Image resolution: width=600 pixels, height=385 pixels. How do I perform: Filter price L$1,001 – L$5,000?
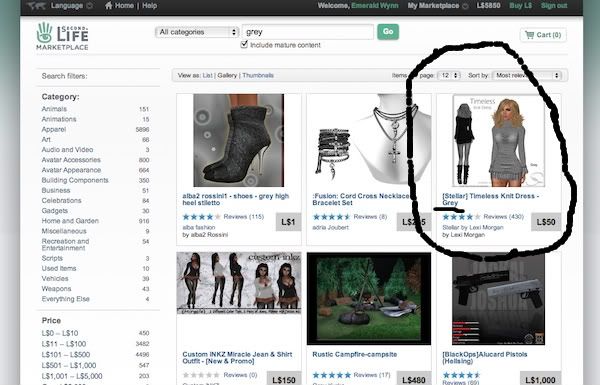tap(72, 376)
